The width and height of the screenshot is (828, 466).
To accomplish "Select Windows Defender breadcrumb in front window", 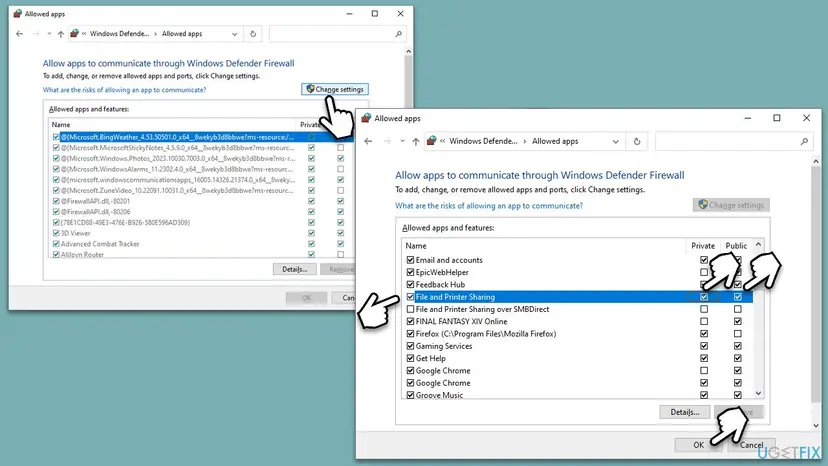I will tap(483, 141).
